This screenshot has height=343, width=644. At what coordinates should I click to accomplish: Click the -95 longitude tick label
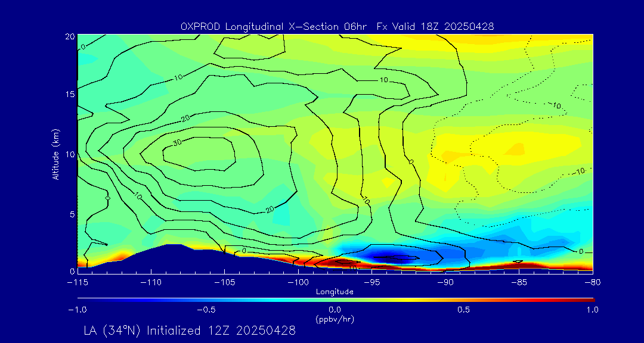pos(371,283)
